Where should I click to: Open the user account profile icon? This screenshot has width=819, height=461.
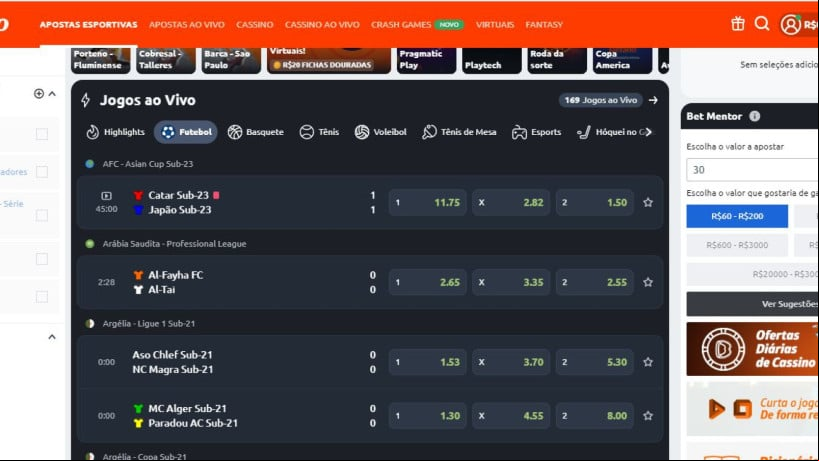(x=790, y=25)
